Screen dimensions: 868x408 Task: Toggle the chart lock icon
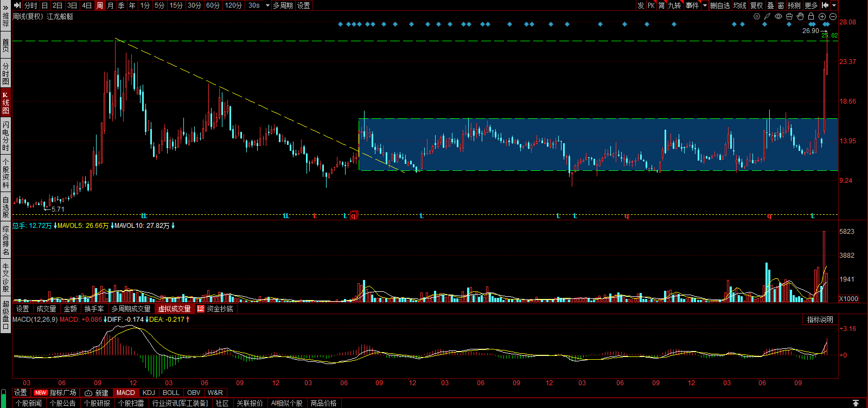pos(811,16)
